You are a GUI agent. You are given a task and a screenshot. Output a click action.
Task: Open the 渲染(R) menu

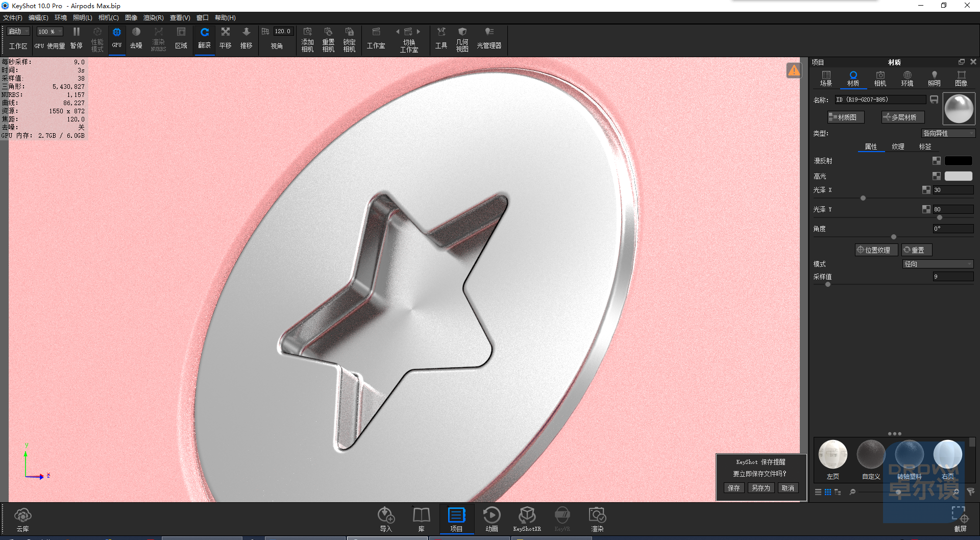(x=154, y=18)
